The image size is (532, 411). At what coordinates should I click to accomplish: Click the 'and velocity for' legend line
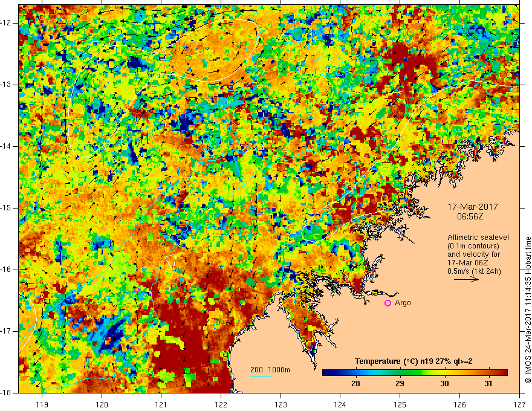coord(473,254)
